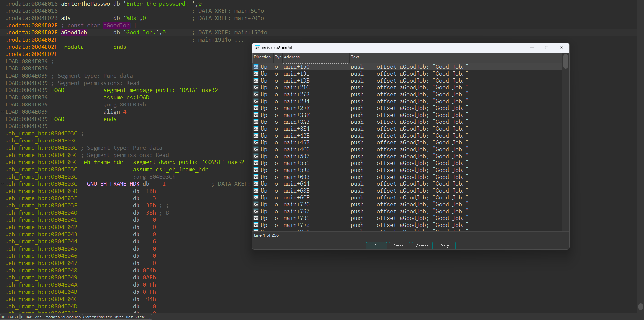Image resolution: width=644 pixels, height=320 pixels.
Task: Click the _rodata ends segment name
Action: click(x=72, y=47)
